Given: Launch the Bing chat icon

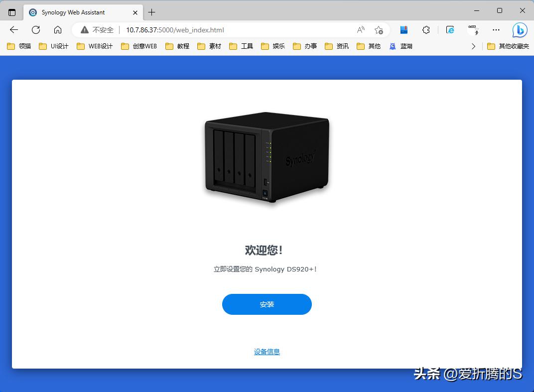Looking at the screenshot, I should click(x=519, y=30).
